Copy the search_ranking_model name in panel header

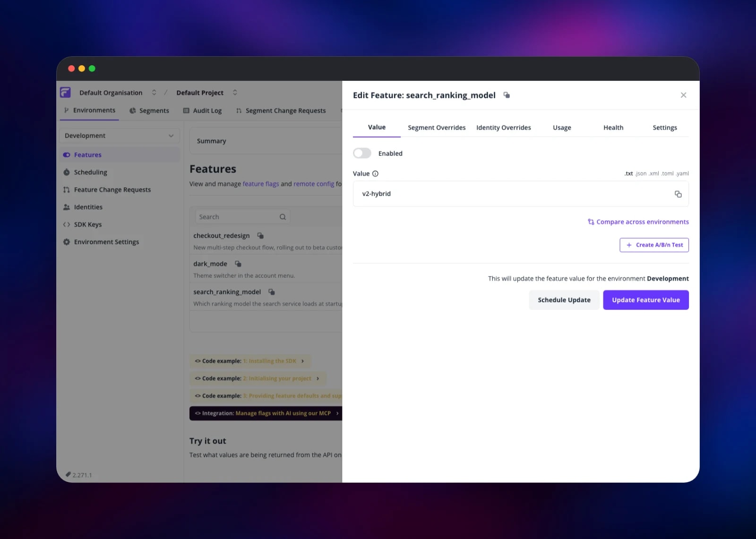[x=507, y=95]
